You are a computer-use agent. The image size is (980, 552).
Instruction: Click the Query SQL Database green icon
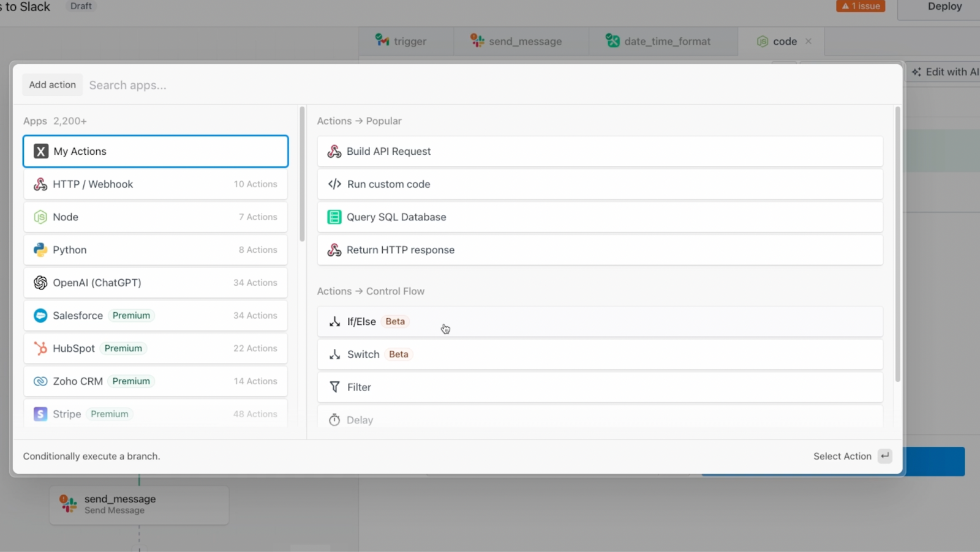pos(334,217)
